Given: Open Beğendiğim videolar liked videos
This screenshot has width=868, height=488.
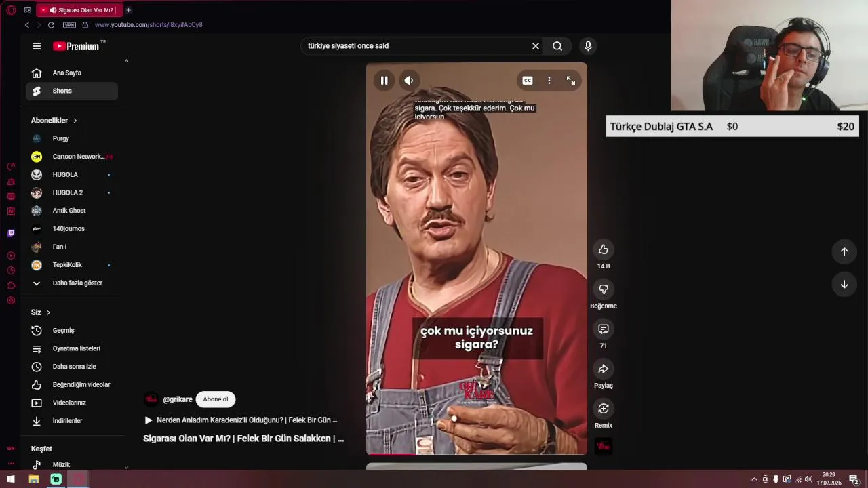Looking at the screenshot, I should tap(72, 385).
